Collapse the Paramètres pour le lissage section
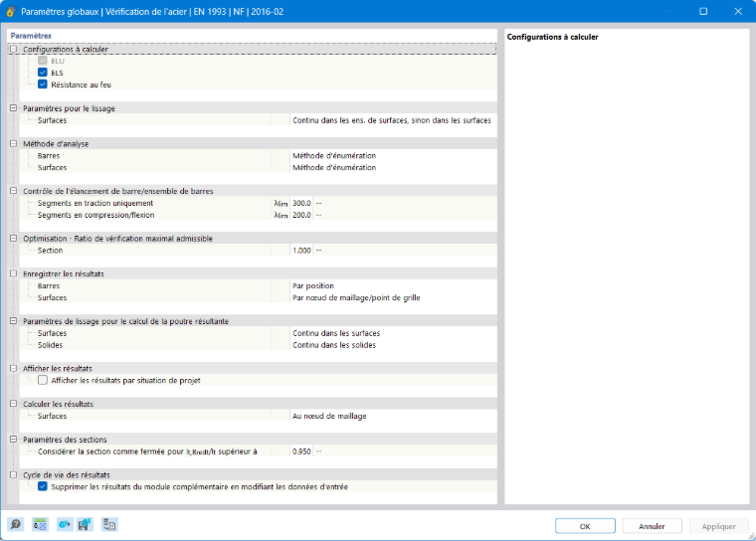 click(x=14, y=108)
